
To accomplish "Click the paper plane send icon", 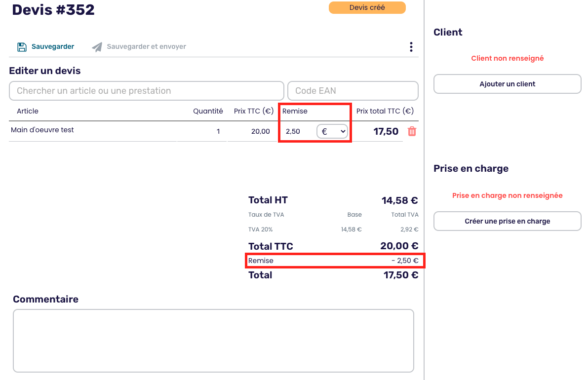I will coord(97,47).
